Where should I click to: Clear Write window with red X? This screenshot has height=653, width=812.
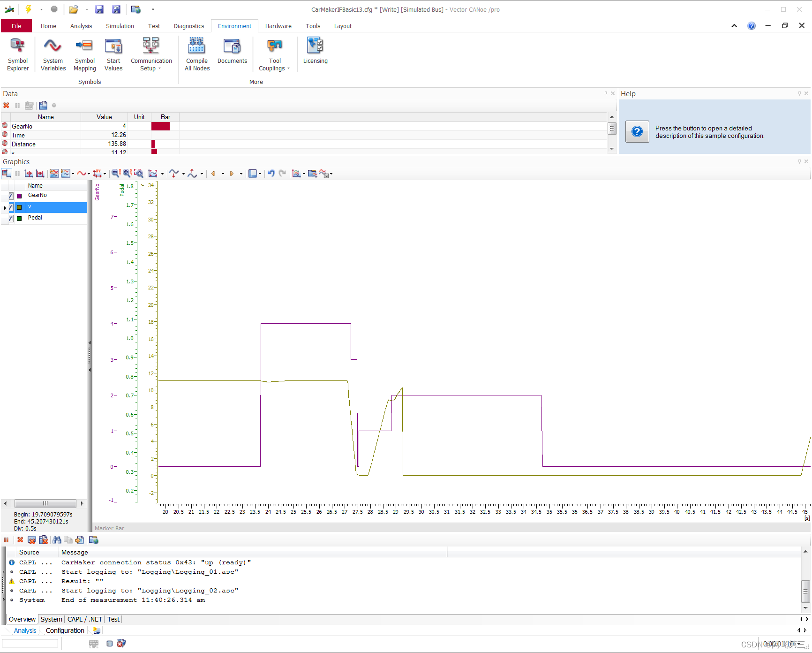(x=20, y=540)
